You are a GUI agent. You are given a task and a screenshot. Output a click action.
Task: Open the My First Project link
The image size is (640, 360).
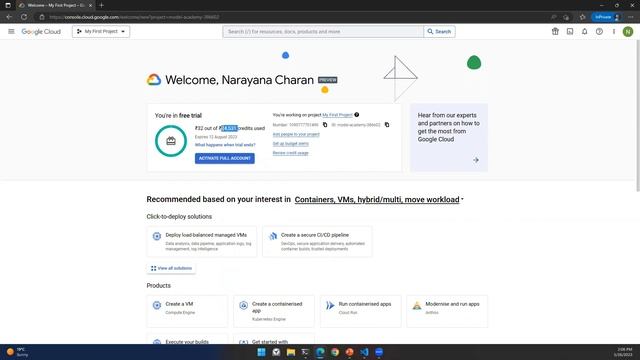(x=337, y=115)
